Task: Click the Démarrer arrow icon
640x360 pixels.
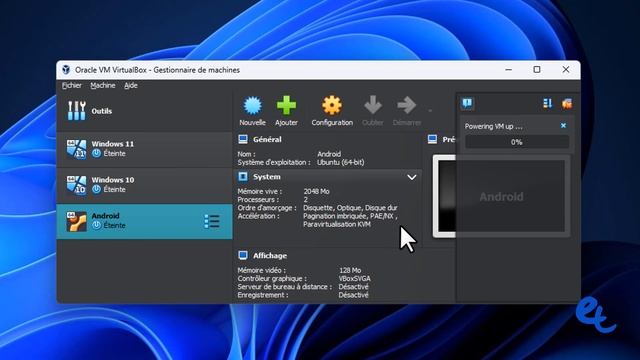Action: click(x=407, y=105)
